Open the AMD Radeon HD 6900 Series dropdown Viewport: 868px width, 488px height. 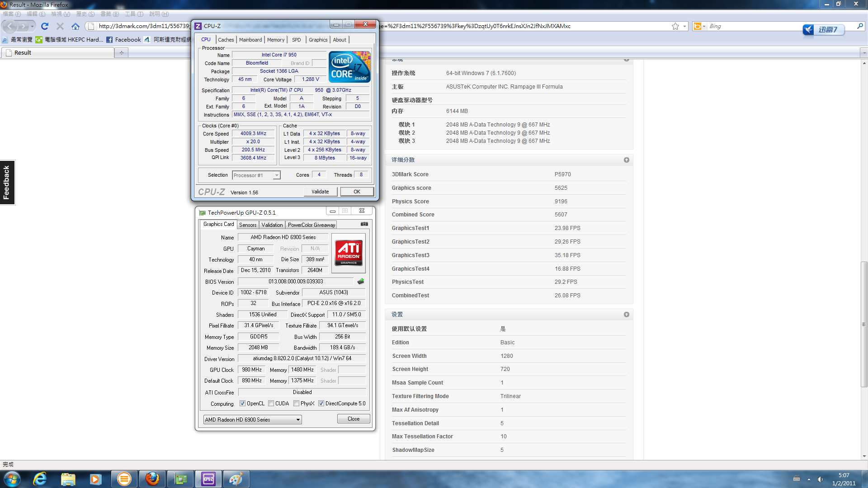252,420
